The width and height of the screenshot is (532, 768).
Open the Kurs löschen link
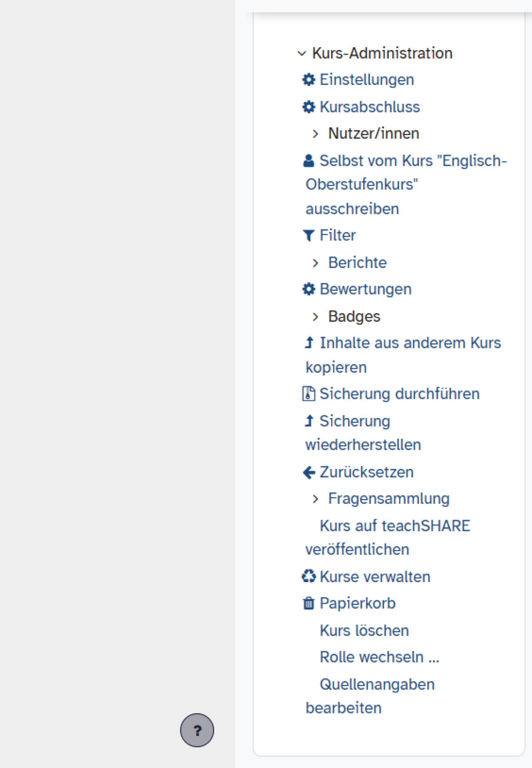364,630
